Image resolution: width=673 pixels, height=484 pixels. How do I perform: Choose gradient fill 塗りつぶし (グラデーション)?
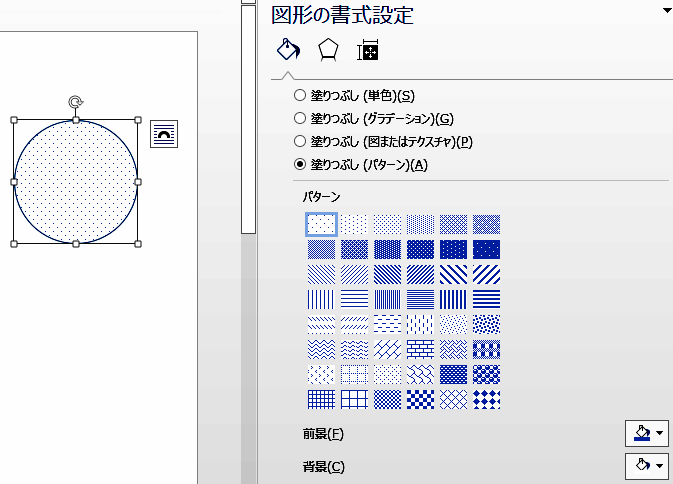point(300,119)
